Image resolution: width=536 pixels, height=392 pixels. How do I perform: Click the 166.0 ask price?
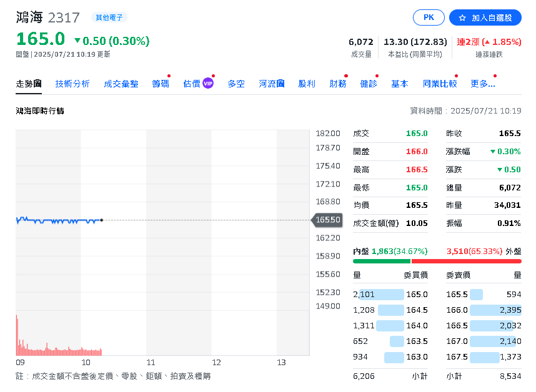(457, 310)
